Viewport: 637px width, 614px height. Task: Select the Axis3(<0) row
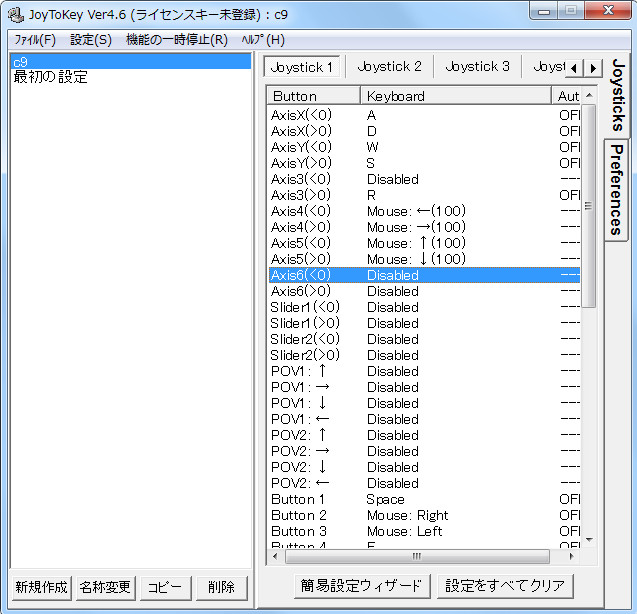(425, 179)
